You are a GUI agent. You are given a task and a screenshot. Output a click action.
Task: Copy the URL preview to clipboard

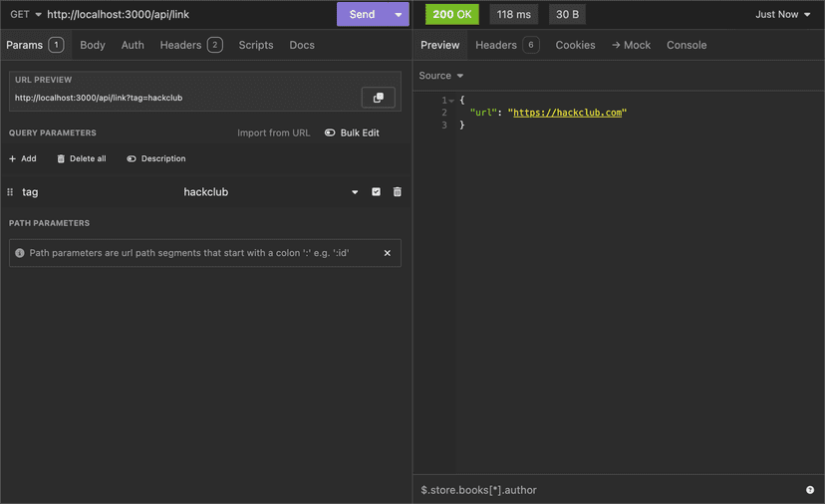pyautogui.click(x=378, y=98)
